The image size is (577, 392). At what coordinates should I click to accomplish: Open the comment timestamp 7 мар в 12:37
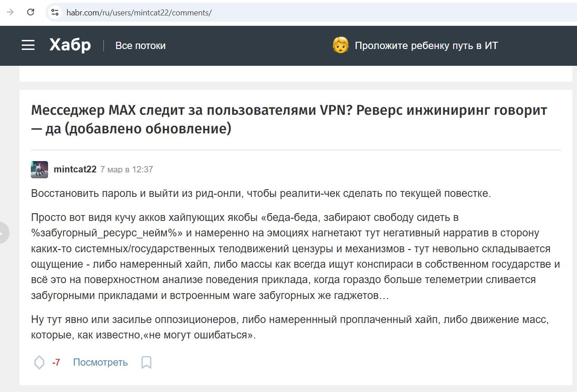(127, 169)
